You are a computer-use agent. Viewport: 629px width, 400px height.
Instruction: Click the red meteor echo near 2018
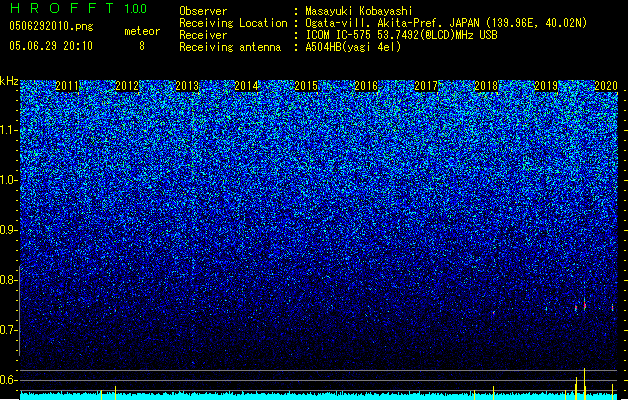(x=494, y=312)
